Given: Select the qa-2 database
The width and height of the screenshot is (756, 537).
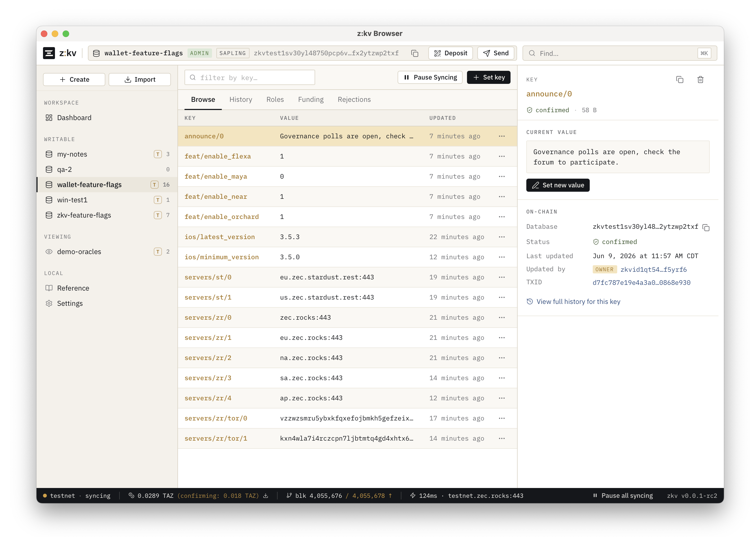Looking at the screenshot, I should (x=107, y=169).
